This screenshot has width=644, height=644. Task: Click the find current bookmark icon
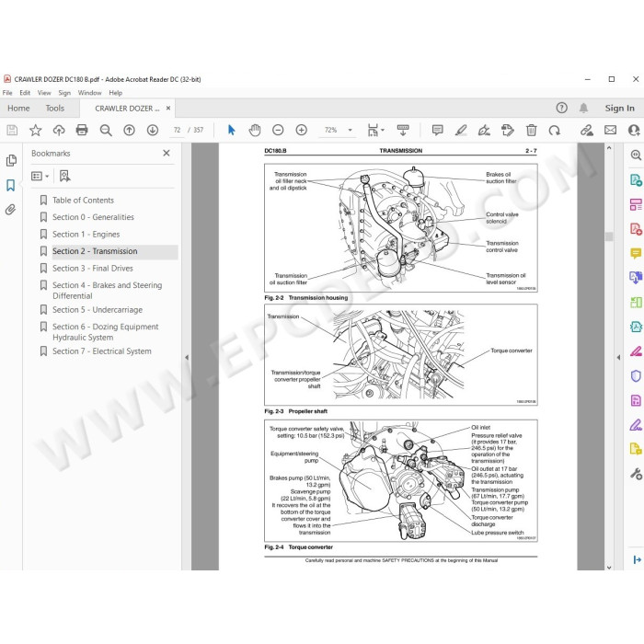click(x=64, y=177)
